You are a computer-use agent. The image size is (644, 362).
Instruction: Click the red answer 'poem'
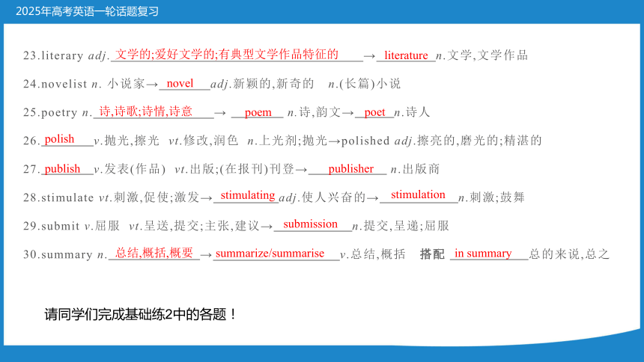click(x=258, y=112)
